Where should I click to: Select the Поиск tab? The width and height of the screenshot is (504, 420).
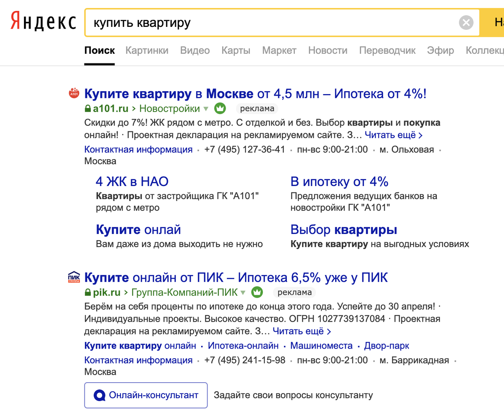point(100,51)
